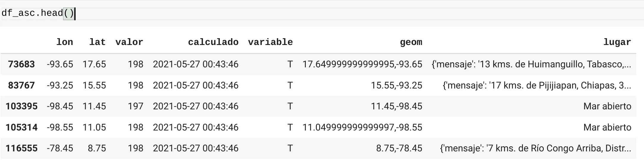Click the Río Congo Arriba lugar cell
This screenshot has width=644, height=160.
click(535, 148)
